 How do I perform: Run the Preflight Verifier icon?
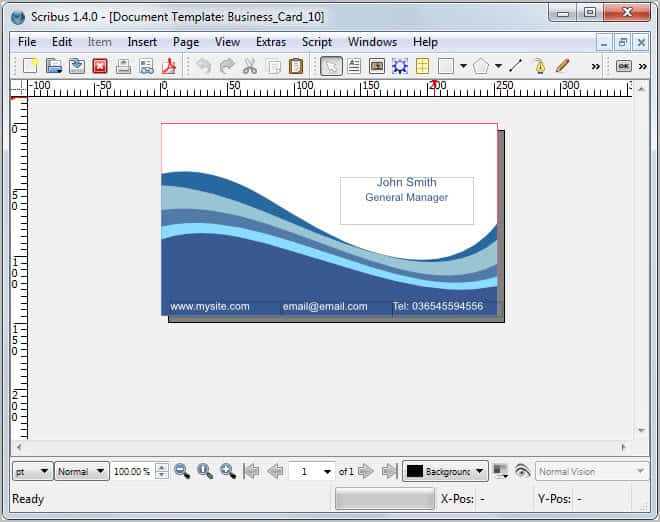click(x=146, y=66)
